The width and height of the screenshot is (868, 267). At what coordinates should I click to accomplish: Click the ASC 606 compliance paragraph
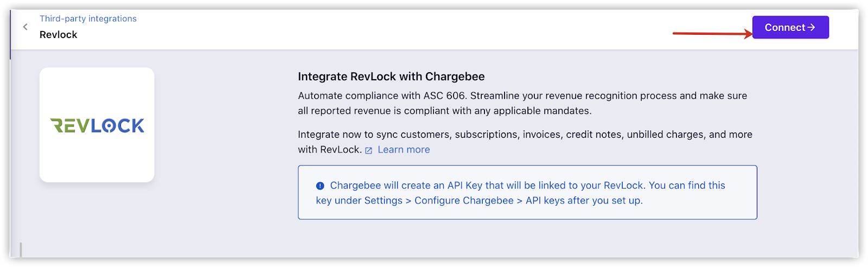(x=522, y=103)
